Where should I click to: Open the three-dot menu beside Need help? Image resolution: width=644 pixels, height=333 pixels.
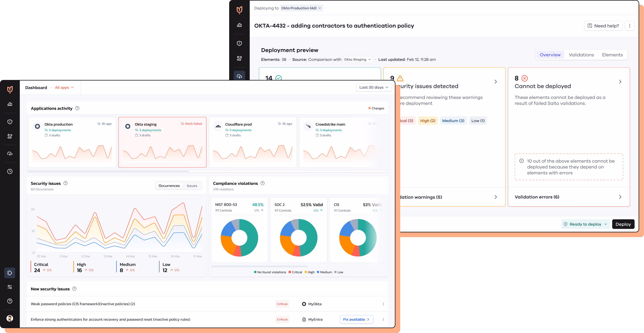tap(629, 26)
